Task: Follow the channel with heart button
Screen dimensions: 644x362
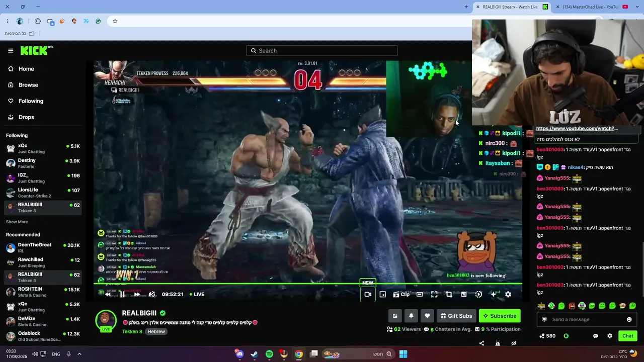Action: 427,316
